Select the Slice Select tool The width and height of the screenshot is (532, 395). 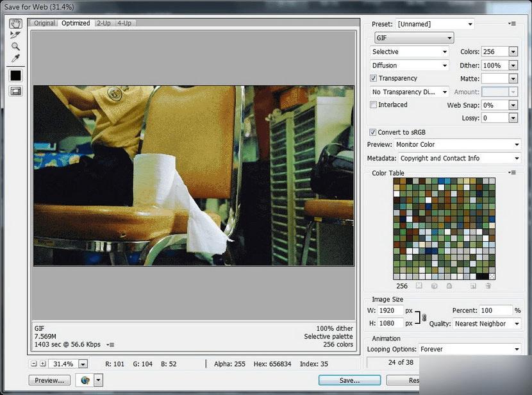coord(15,35)
